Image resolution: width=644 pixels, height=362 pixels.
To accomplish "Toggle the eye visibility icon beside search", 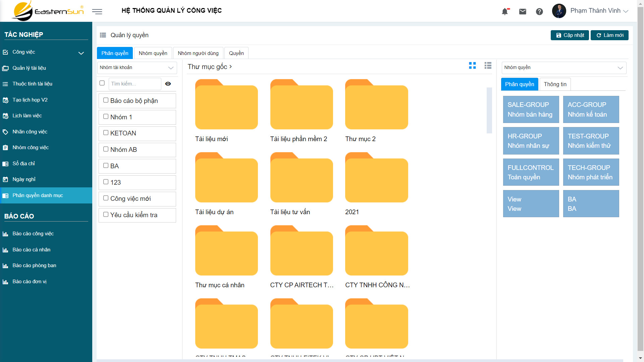I will point(168,84).
